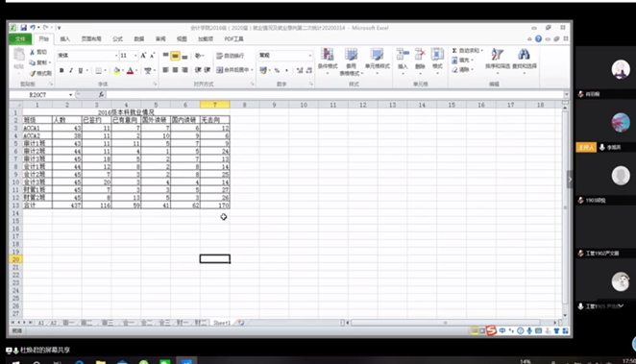This screenshot has height=364, width=636.
Task: Click the Conditional Formatting icon
Action: 328,55
